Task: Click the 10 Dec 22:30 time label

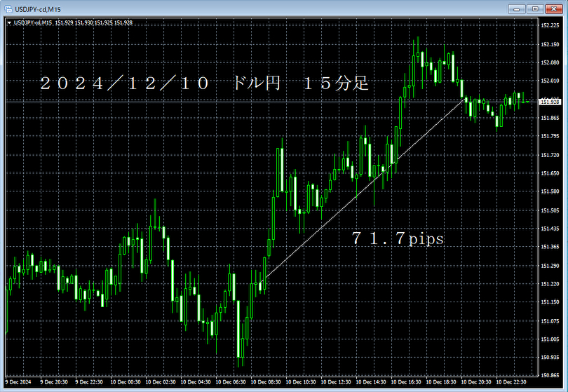Action: (x=511, y=382)
